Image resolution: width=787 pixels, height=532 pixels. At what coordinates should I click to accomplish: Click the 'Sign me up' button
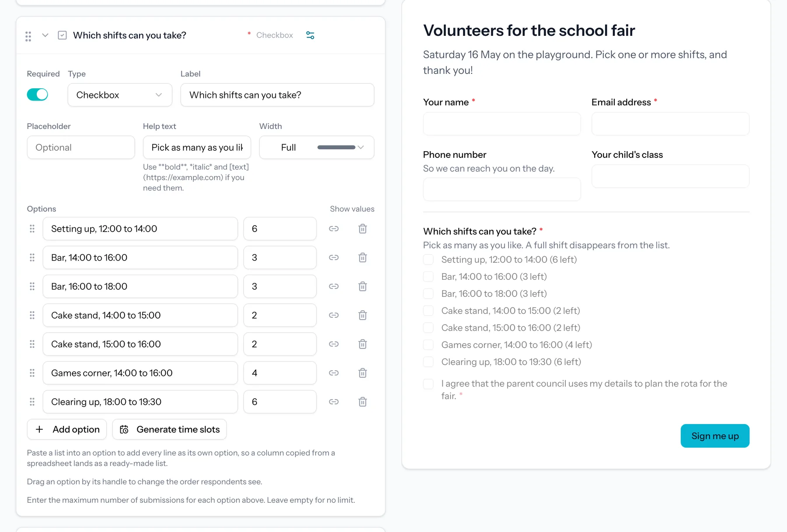(715, 436)
